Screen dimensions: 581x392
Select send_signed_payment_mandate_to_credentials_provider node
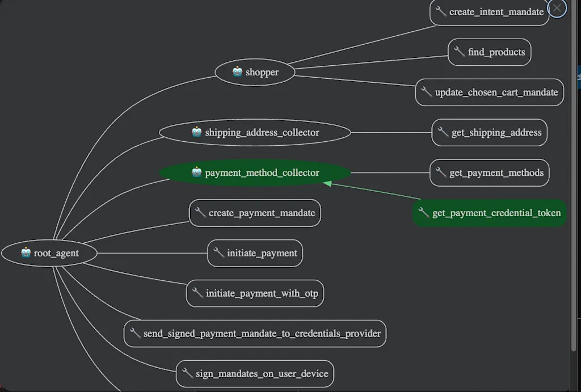tap(255, 334)
